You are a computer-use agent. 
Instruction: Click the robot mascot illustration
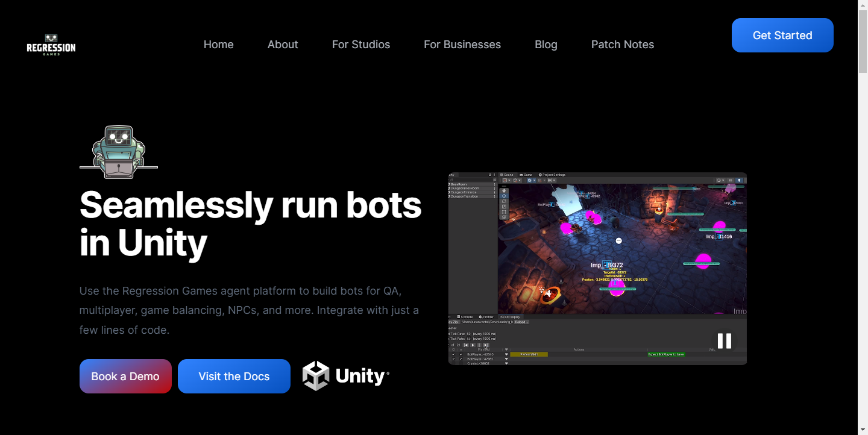pyautogui.click(x=119, y=152)
